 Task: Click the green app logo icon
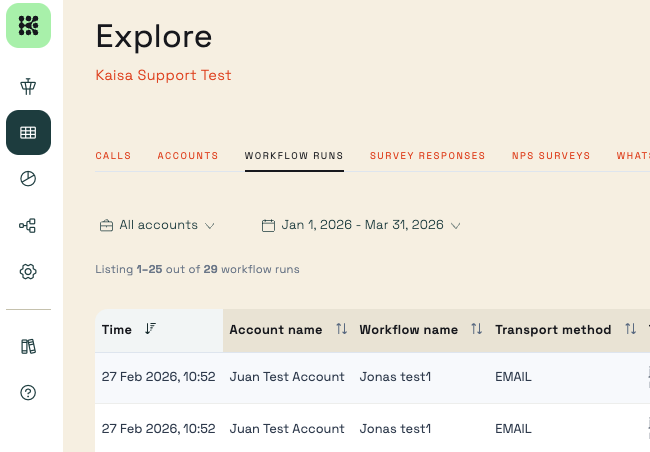pos(28,25)
